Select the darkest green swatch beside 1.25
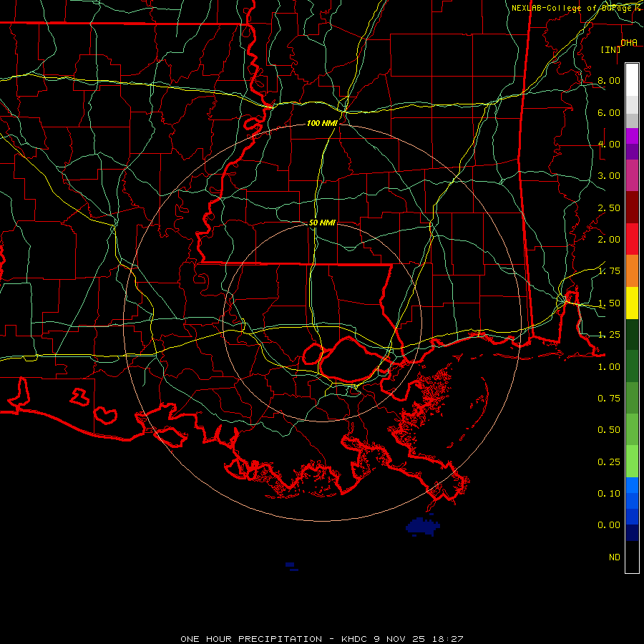 pyautogui.click(x=632, y=335)
